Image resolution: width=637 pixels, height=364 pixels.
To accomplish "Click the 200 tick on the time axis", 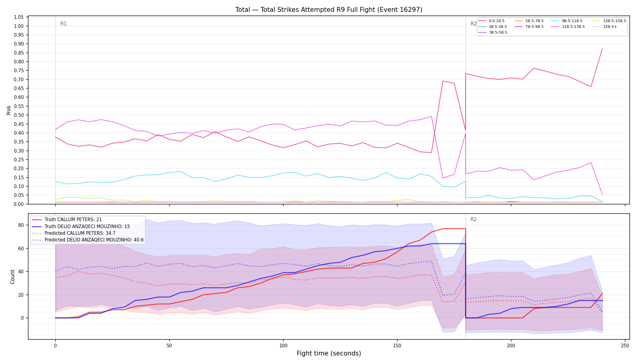I will point(511,345).
